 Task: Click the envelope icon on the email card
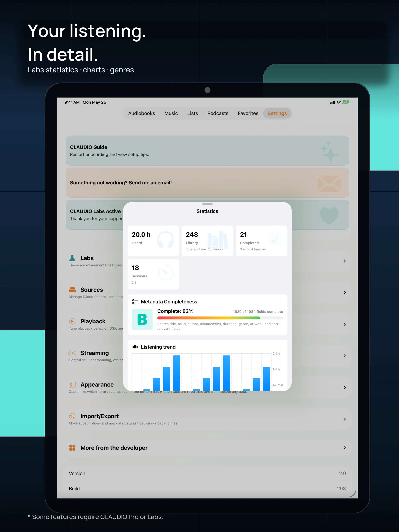329,183
